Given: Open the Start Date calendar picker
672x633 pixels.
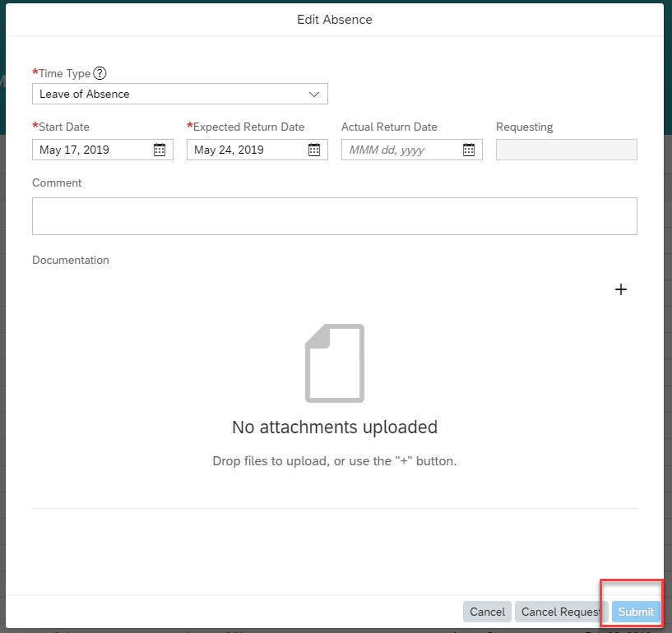Looking at the screenshot, I should click(160, 150).
